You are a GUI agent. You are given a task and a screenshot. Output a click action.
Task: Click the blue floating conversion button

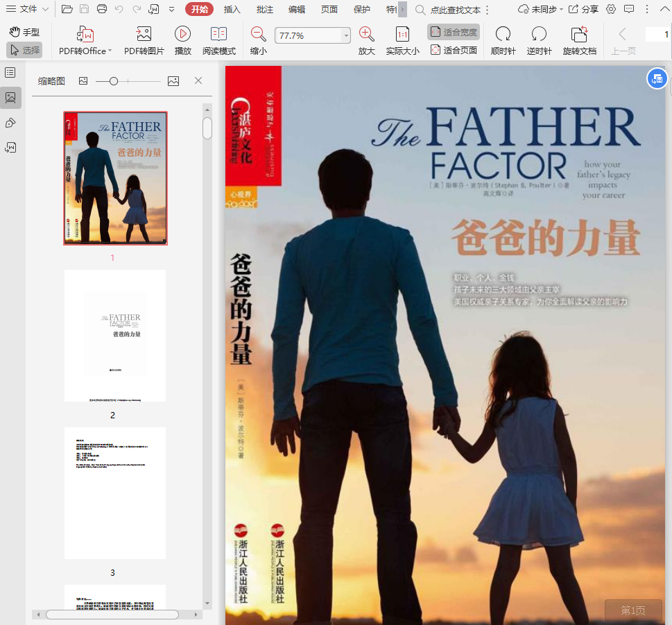(657, 79)
